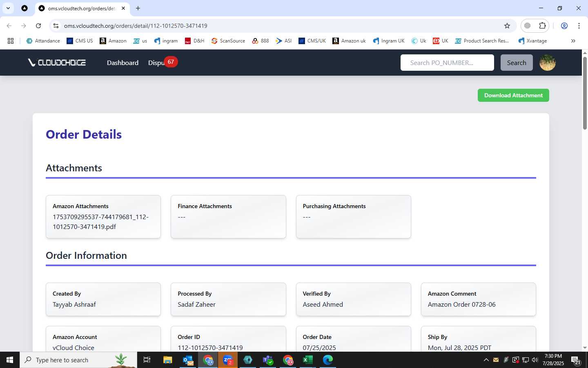Open the ScanSource bookmark
Image resolution: width=588 pixels, height=368 pixels.
coord(228,41)
